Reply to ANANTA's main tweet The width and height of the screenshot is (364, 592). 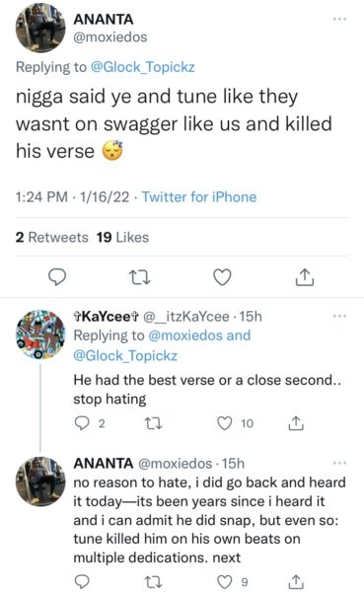(x=57, y=277)
